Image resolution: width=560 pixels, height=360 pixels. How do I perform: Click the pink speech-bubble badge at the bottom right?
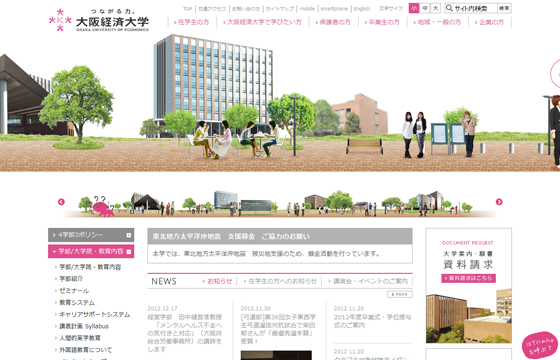tap(540, 345)
